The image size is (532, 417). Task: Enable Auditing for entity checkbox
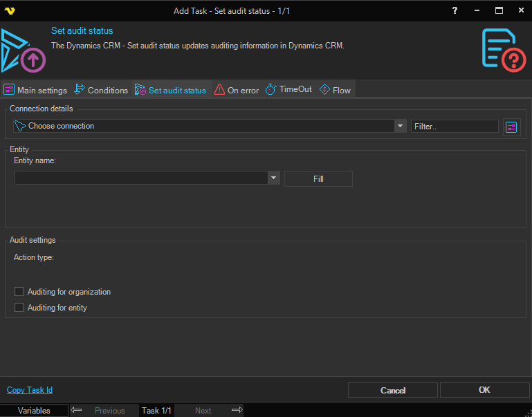pyautogui.click(x=19, y=308)
